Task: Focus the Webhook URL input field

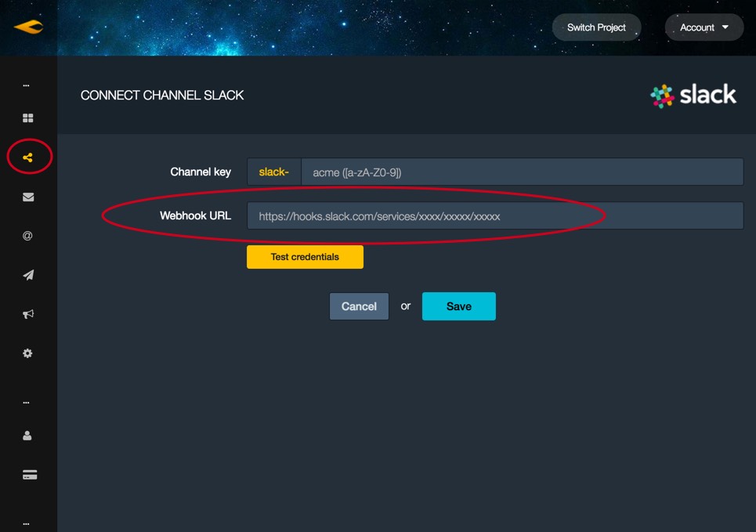Action: click(x=495, y=215)
